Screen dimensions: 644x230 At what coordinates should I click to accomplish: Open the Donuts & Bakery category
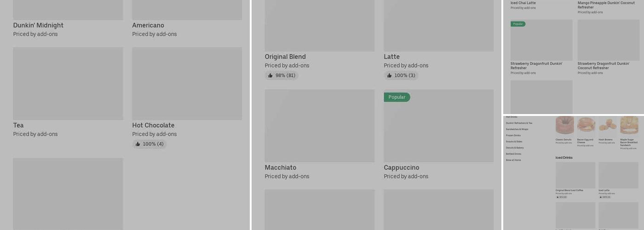[x=515, y=148]
